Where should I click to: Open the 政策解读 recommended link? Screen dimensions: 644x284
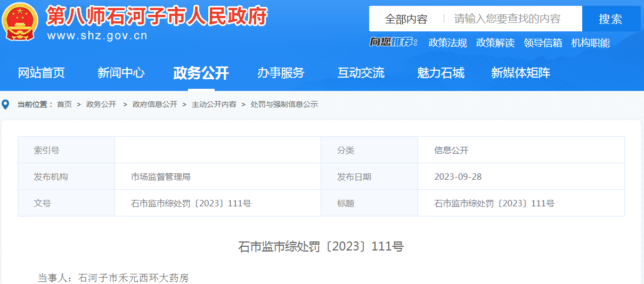pyautogui.click(x=495, y=43)
